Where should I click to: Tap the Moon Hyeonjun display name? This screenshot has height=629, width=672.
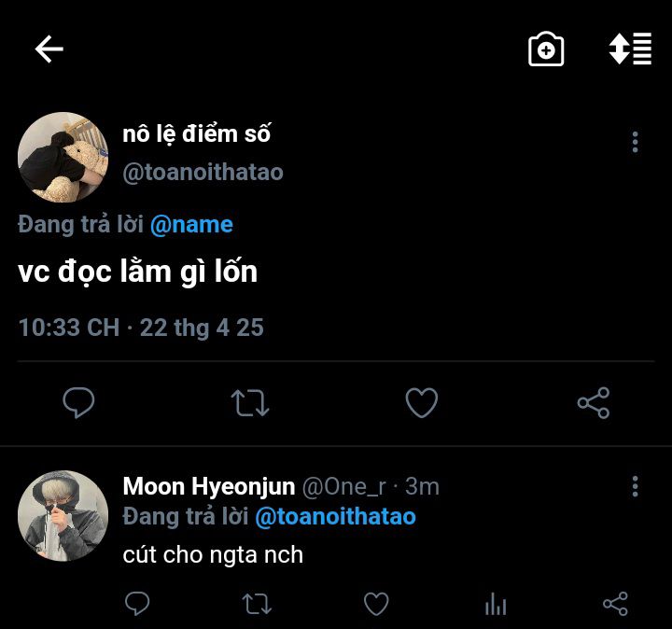[x=209, y=486]
